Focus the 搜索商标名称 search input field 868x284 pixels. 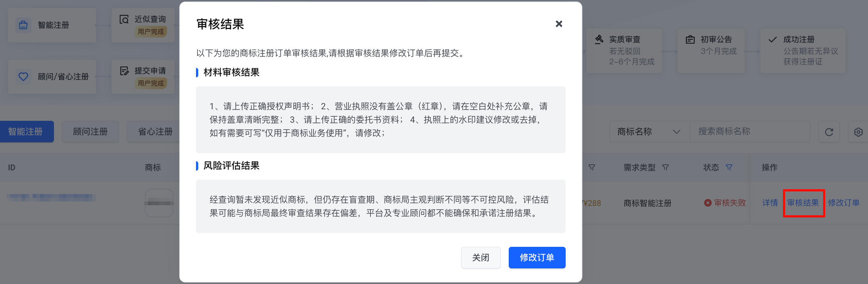(x=750, y=132)
